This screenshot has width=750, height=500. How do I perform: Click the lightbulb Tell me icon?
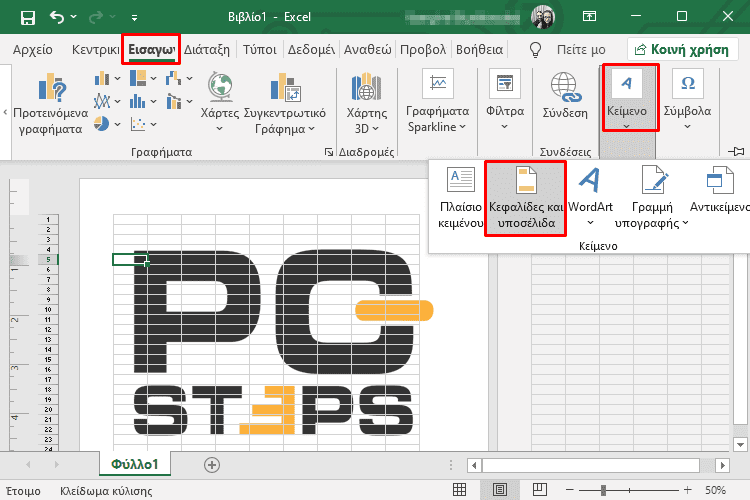pyautogui.click(x=536, y=50)
